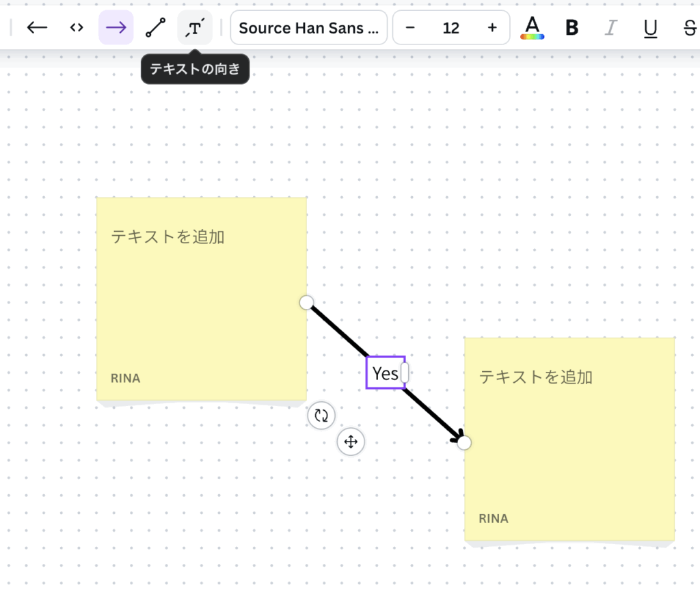Choose the straight connector line type
This screenshot has width=700, height=594.
click(155, 27)
